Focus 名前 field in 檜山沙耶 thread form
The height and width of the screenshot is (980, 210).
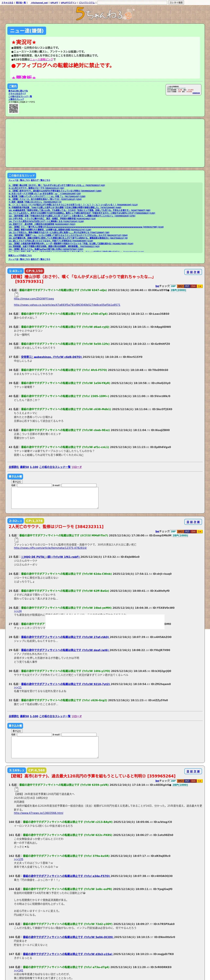[34, 485]
